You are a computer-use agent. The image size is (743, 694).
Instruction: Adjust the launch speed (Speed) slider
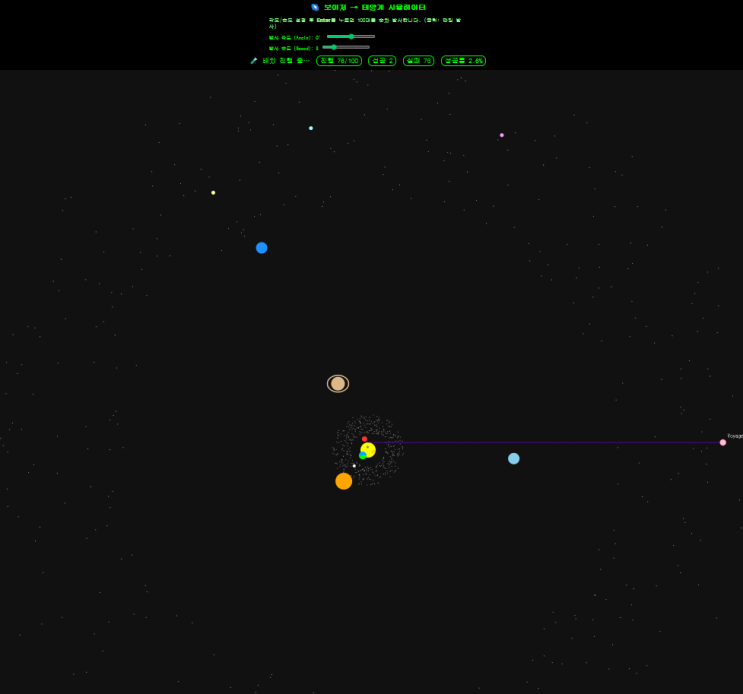click(346, 47)
